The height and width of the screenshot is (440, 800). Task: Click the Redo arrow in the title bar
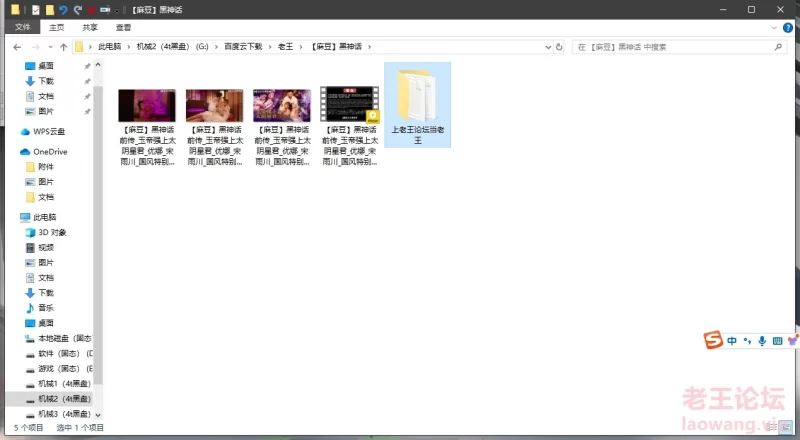pos(78,10)
